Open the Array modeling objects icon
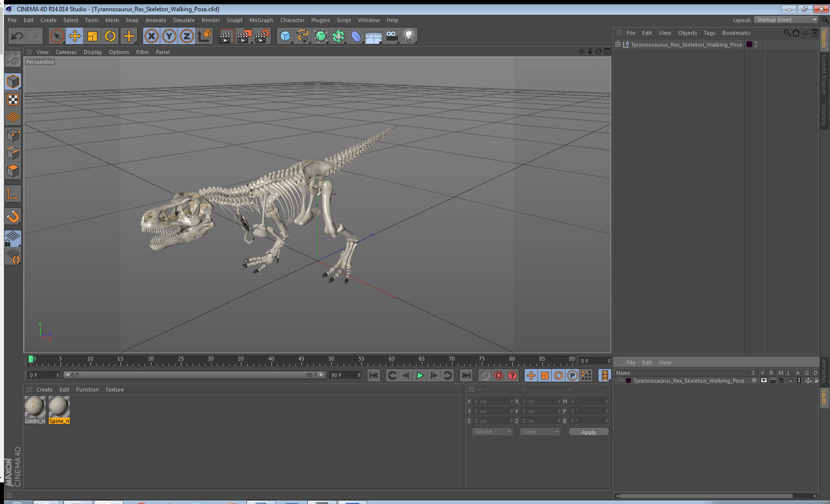Screen dimensions: 830x504 [338, 36]
